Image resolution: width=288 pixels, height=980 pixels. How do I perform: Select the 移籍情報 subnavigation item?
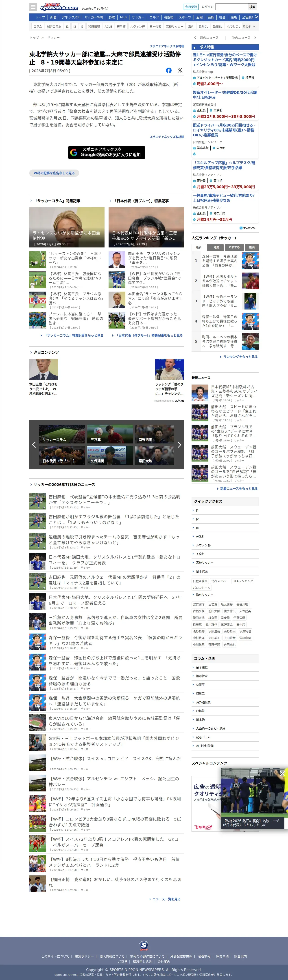pos(94,27)
